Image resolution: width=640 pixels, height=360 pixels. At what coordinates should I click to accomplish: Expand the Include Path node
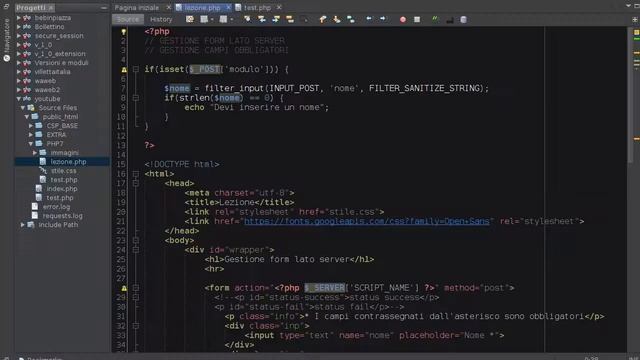tap(23, 225)
